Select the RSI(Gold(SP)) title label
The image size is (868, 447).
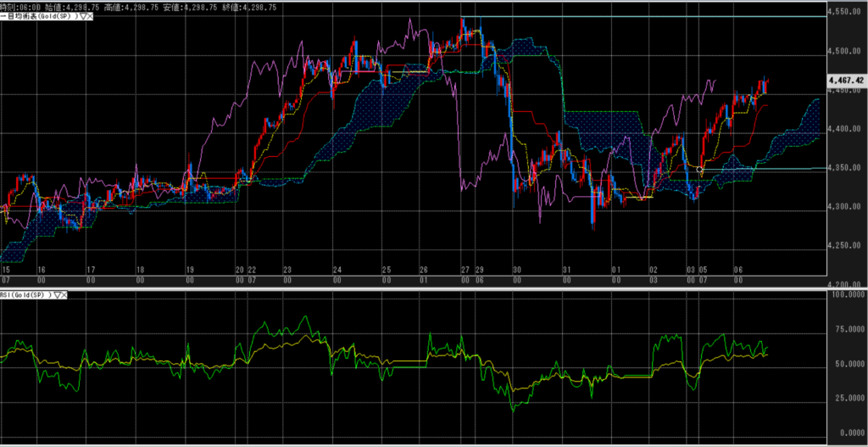(25, 294)
